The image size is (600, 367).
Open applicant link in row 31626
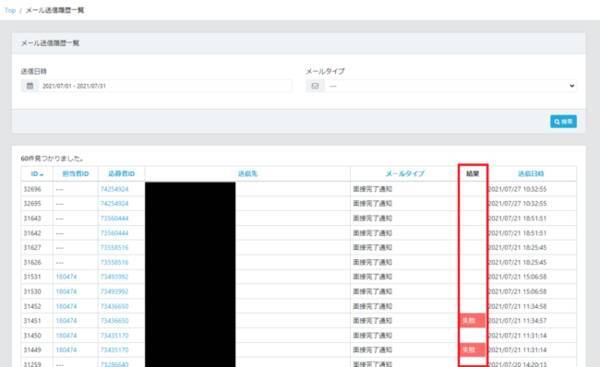coord(114,262)
